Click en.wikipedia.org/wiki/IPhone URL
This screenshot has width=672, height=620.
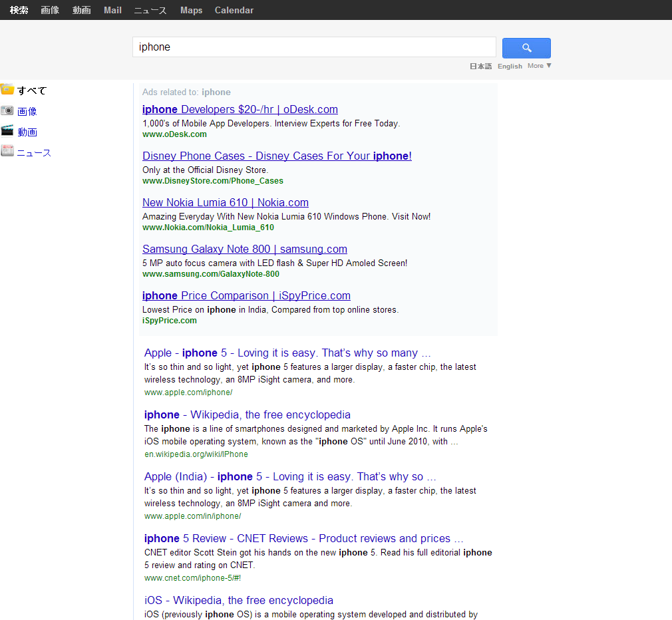[x=196, y=454]
